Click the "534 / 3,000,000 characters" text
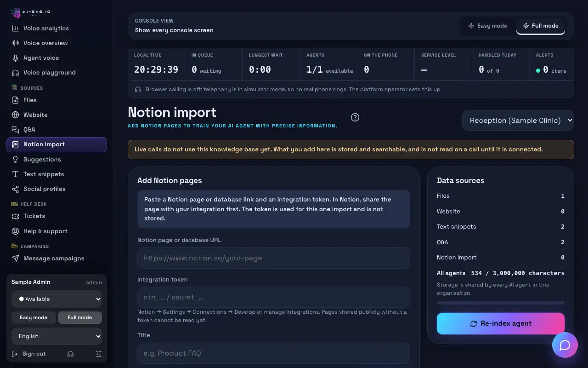Viewport: 588px width, 368px height. tap(518, 273)
